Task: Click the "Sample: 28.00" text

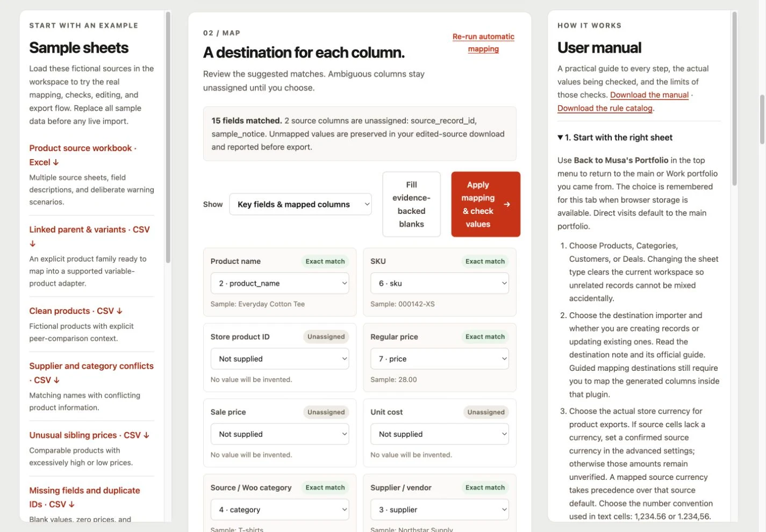Action: pos(393,379)
